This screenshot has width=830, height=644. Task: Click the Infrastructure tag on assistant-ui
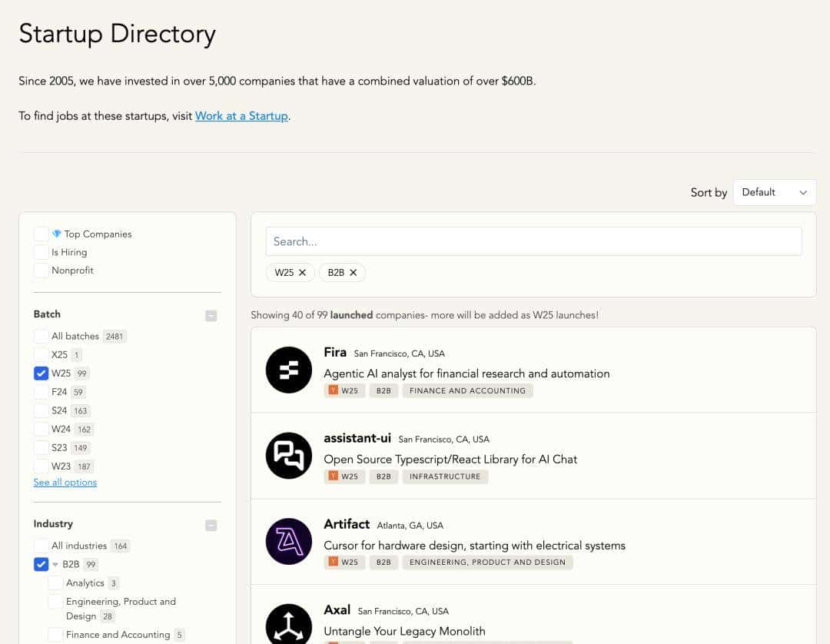click(444, 476)
